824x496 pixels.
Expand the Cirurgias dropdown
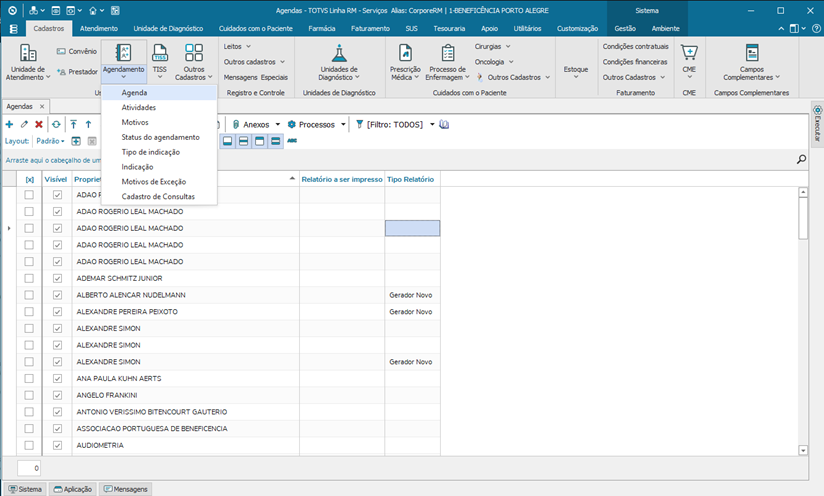click(492, 46)
